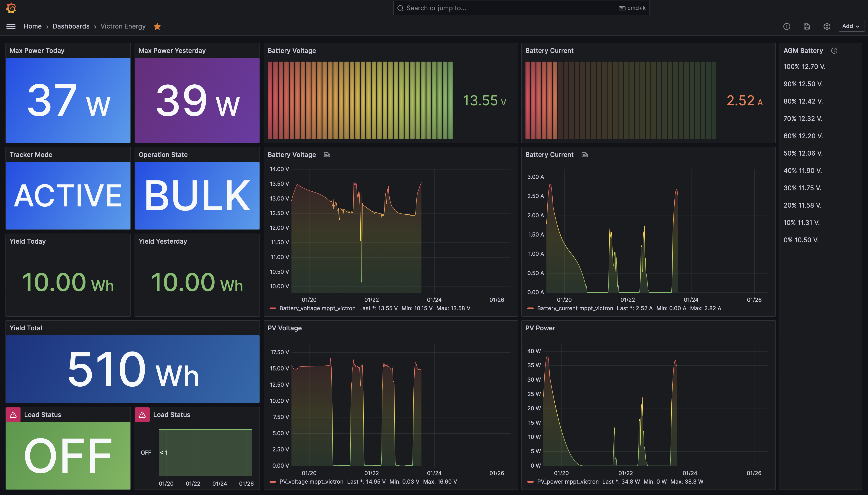Click the 13.55 V gauge value

click(x=485, y=101)
